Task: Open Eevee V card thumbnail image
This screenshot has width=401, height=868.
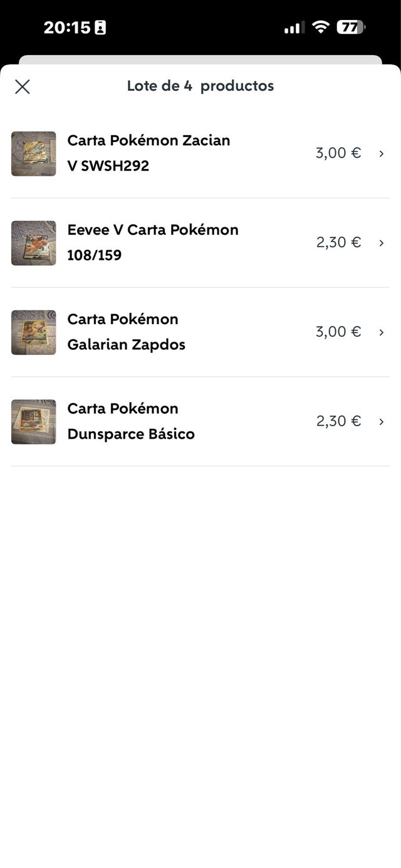Action: pyautogui.click(x=33, y=243)
